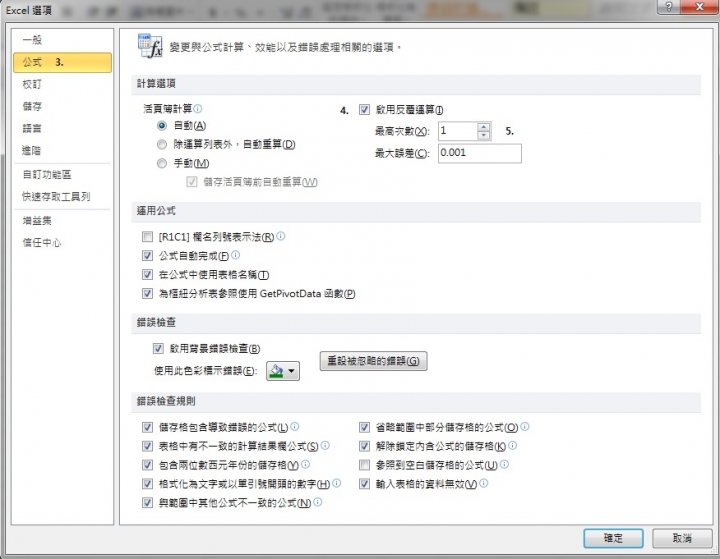Toggle 與範圍中其他公式不一致的公式 checkbox
This screenshot has height=559, width=720.
coord(147,503)
